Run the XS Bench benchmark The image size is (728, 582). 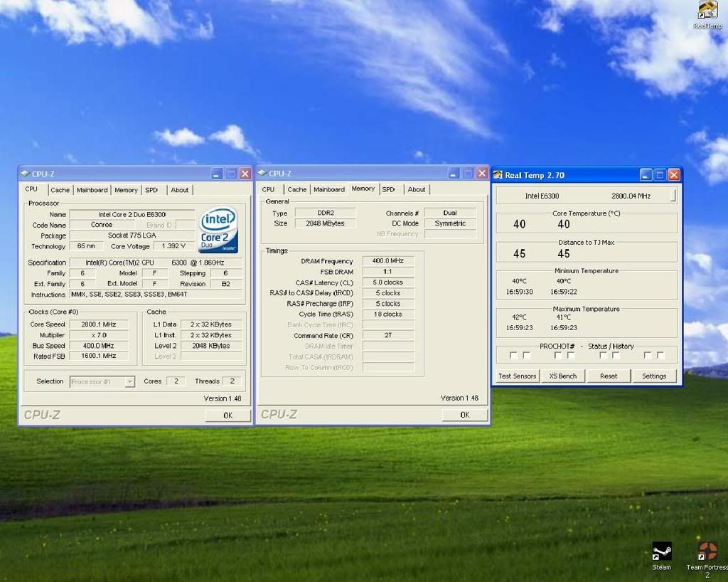click(x=563, y=376)
